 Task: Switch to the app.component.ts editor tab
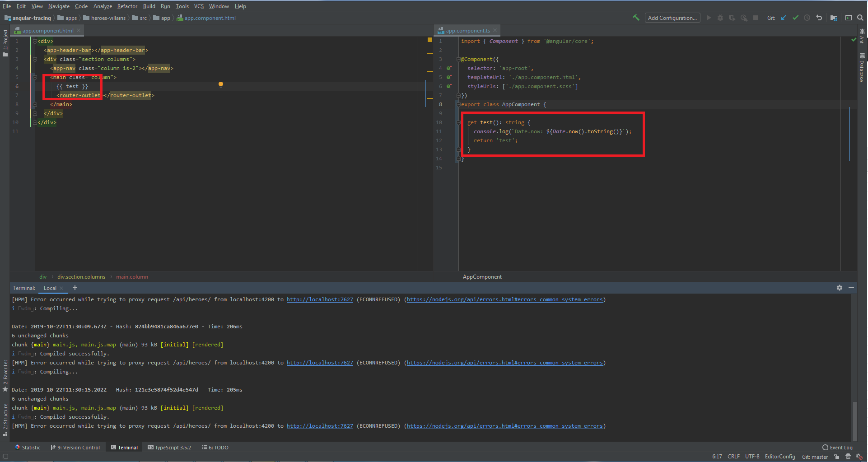point(468,31)
